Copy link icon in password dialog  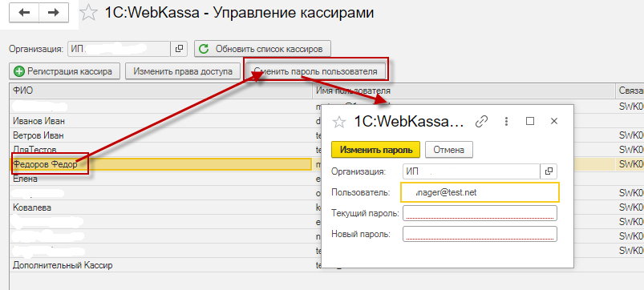point(481,121)
